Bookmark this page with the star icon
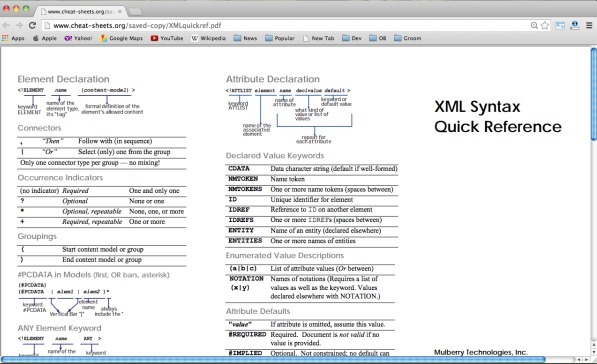This screenshot has height=364, width=597. click(x=545, y=26)
